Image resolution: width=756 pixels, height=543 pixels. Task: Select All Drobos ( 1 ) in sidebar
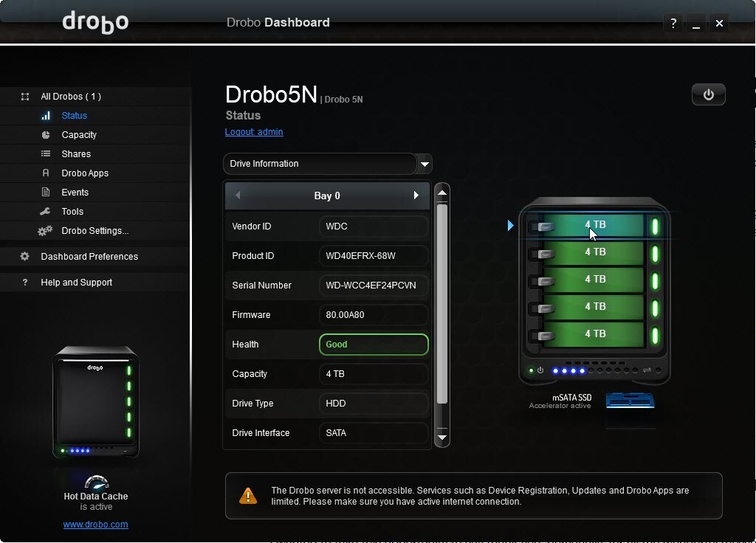[x=71, y=97]
